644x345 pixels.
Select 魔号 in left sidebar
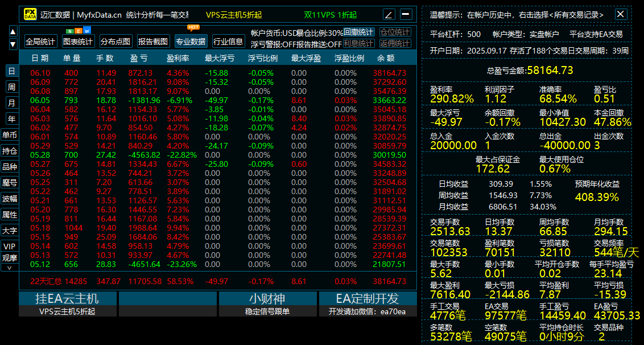(x=10, y=183)
